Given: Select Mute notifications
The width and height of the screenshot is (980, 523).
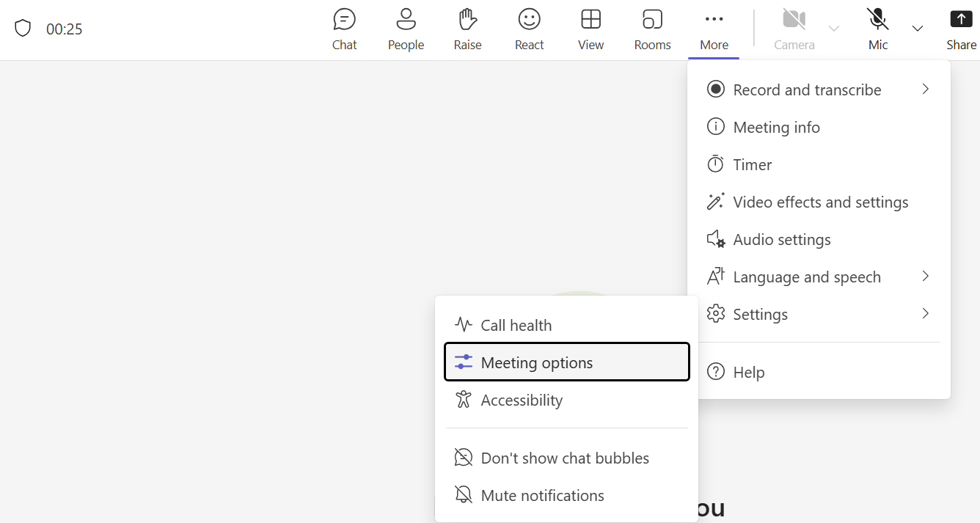Looking at the screenshot, I should 567,495.
